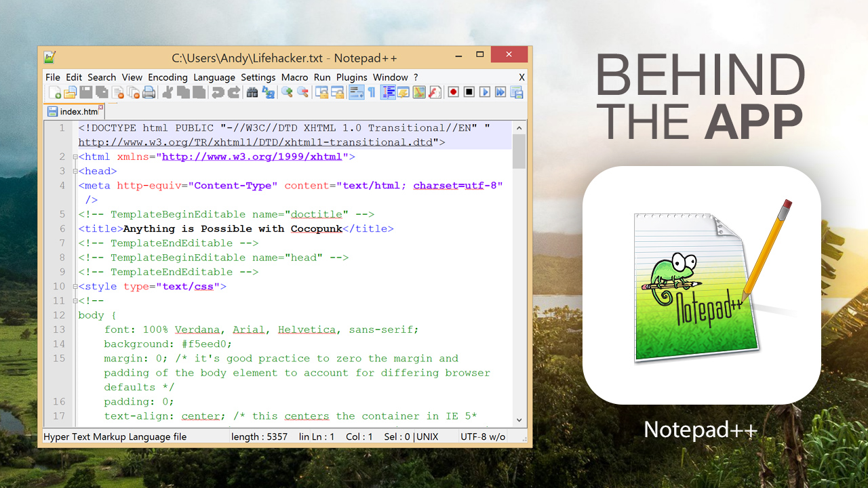
Task: Click the Undo arrow toolbar icon
Action: pos(218,92)
